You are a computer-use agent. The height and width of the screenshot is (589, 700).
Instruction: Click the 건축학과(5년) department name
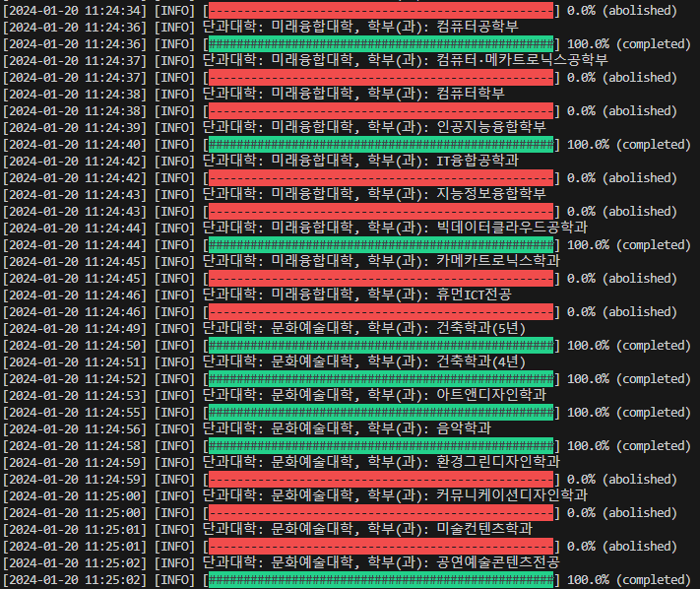click(x=480, y=328)
